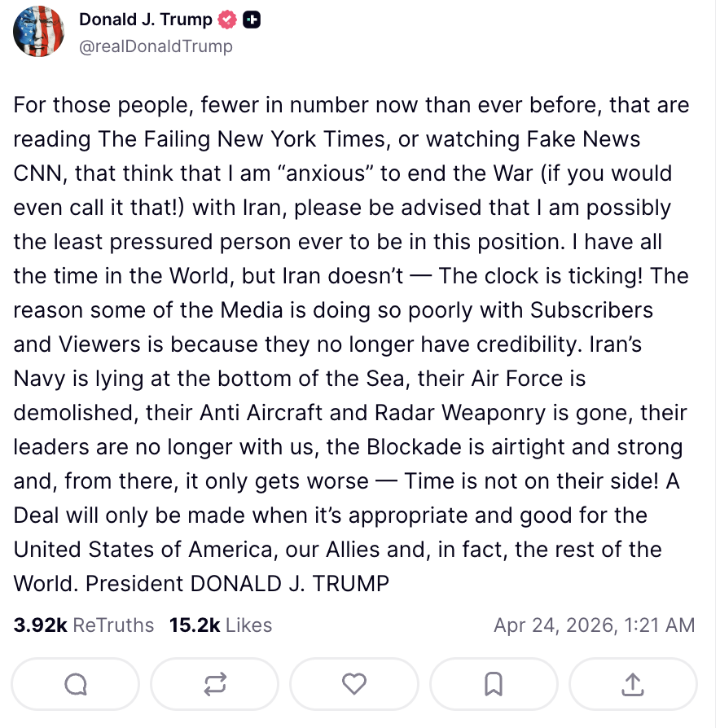Click the Apr 24, 2026 timestamp

tap(594, 625)
